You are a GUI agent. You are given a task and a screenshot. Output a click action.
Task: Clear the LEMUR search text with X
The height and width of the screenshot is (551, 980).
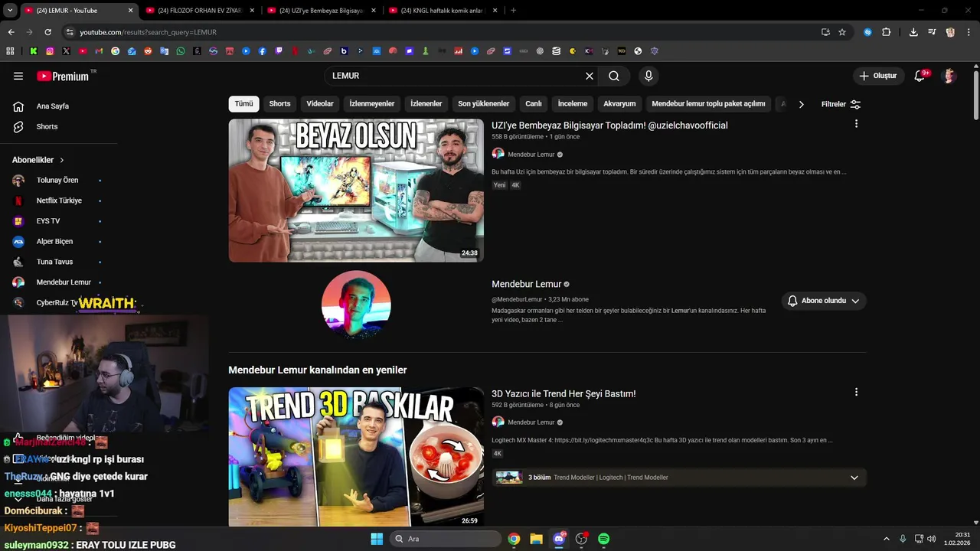click(x=590, y=76)
